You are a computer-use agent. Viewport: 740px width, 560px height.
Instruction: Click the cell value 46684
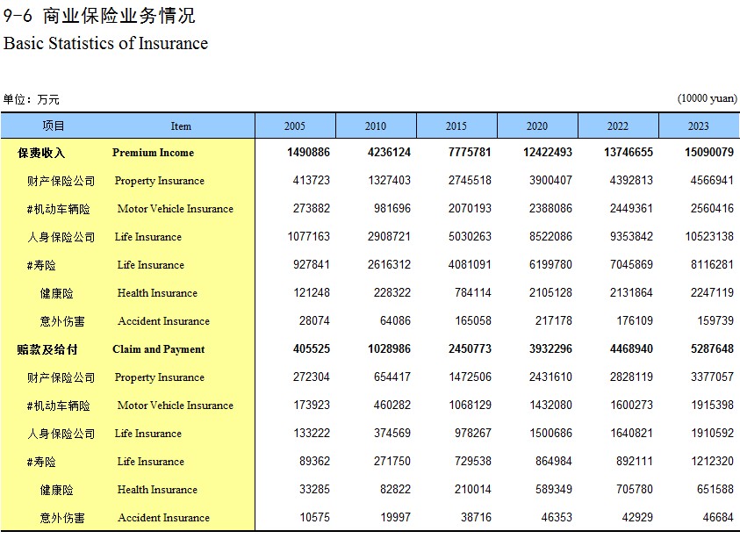718,518
